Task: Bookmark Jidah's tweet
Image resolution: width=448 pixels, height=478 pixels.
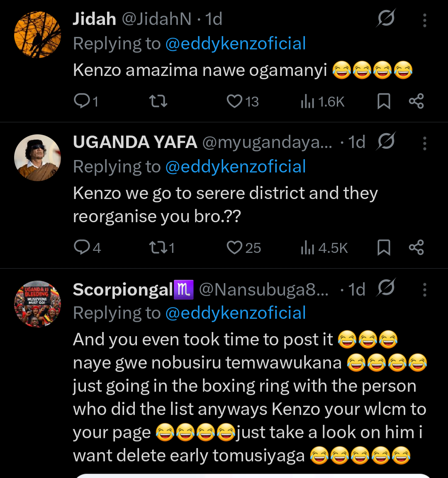Action: coord(384,101)
